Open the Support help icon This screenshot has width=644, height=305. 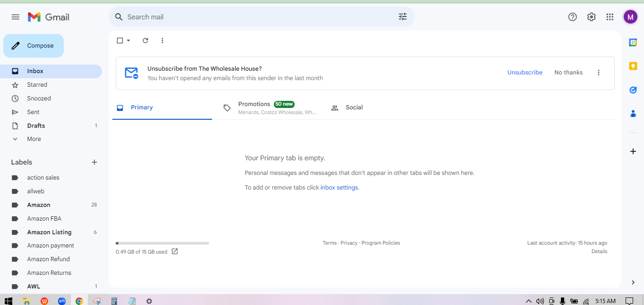click(573, 17)
